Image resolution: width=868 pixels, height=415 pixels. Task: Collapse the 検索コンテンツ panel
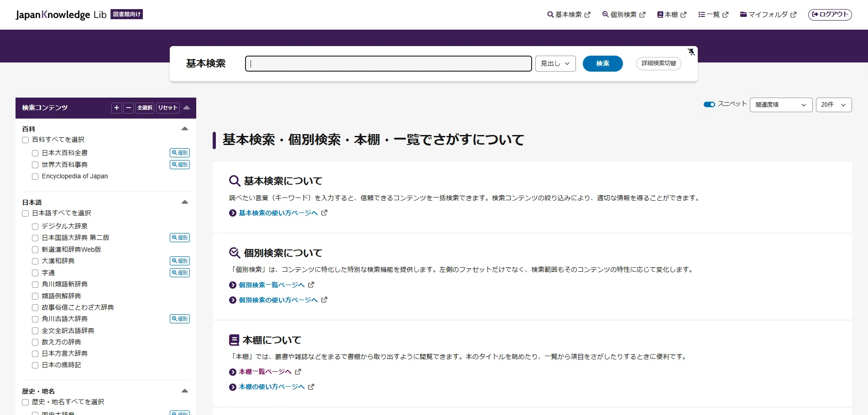coord(187,108)
